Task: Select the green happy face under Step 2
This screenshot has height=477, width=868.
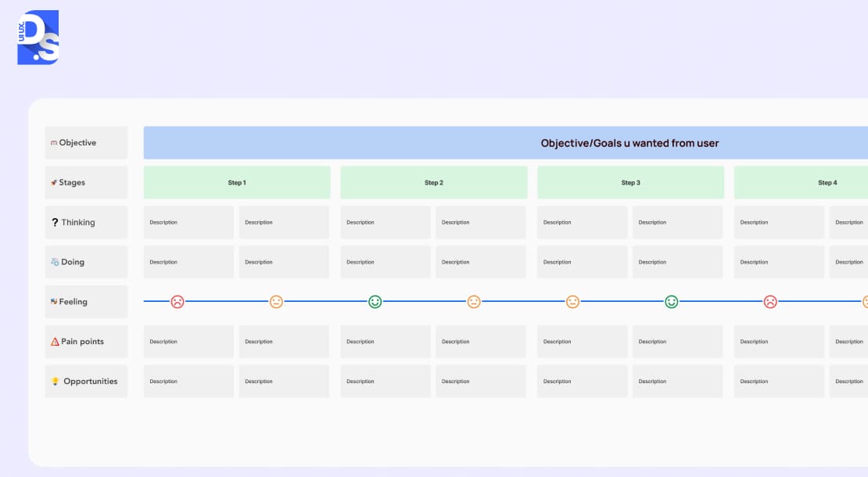Action: pos(375,302)
